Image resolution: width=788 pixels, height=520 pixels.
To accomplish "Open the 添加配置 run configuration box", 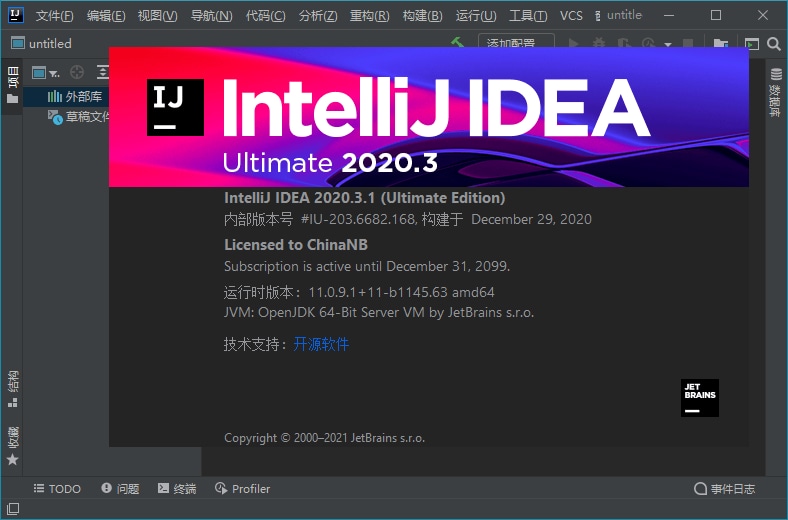I will pos(516,43).
